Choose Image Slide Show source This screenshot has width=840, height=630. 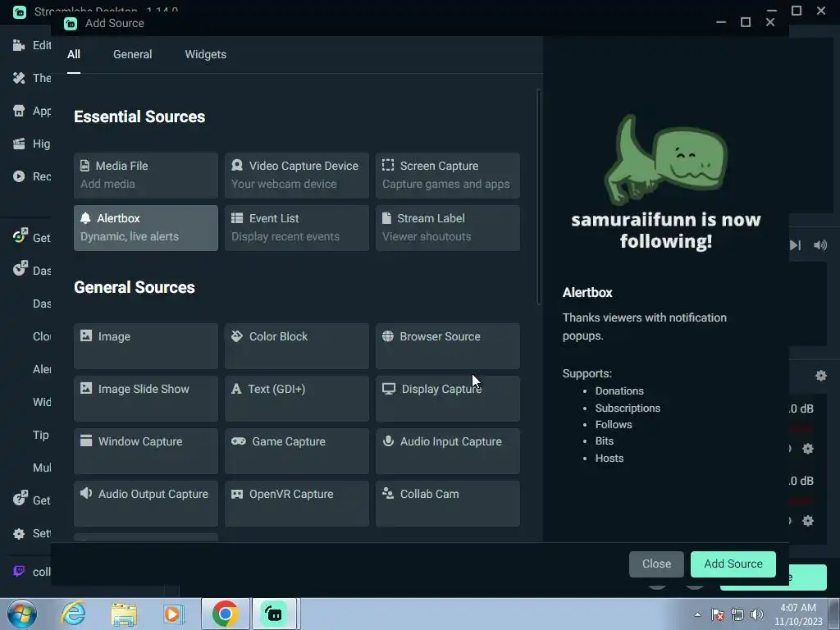(x=146, y=399)
